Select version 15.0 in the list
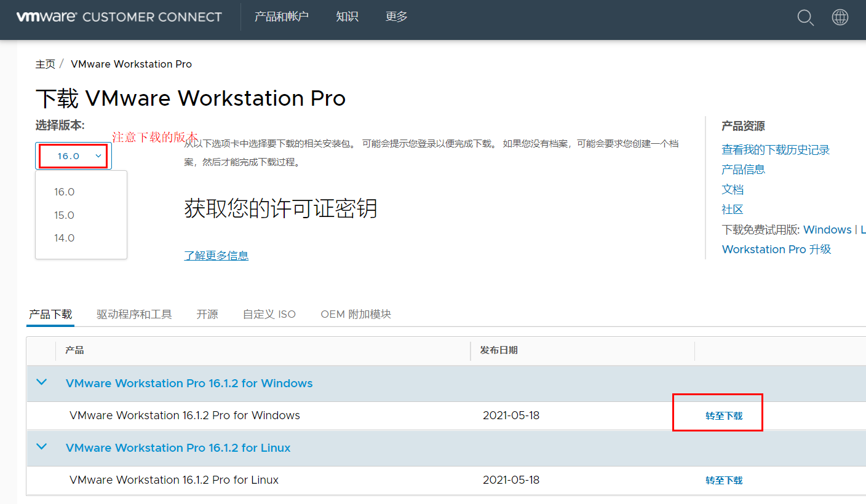The image size is (866, 504). coord(64,215)
